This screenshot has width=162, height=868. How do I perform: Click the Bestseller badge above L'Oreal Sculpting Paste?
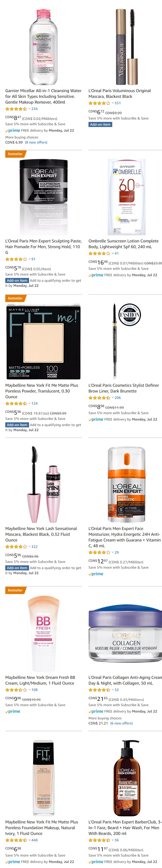tap(15, 154)
